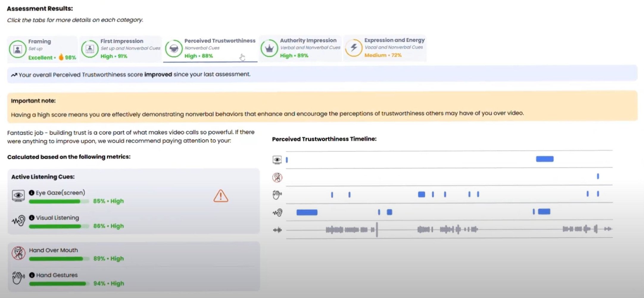Click the Eye Gaze monitor icon in metrics
Image resolution: width=644 pixels, height=298 pixels.
pyautogui.click(x=18, y=195)
